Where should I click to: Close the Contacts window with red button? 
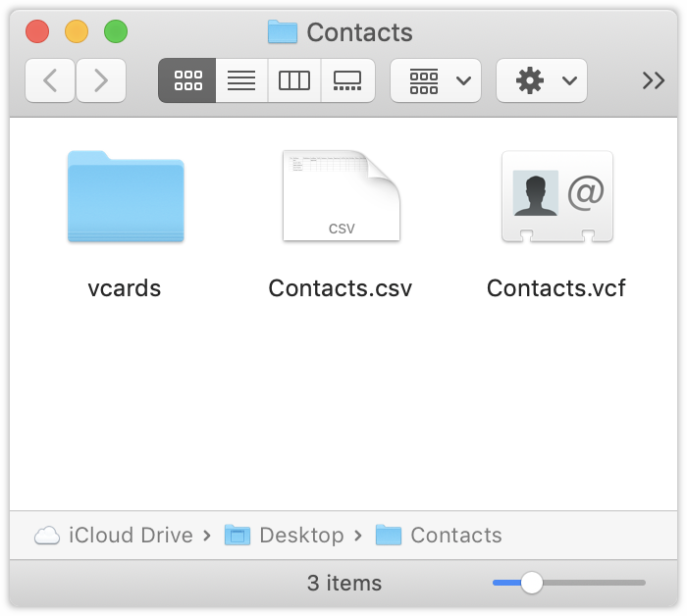pos(37,31)
